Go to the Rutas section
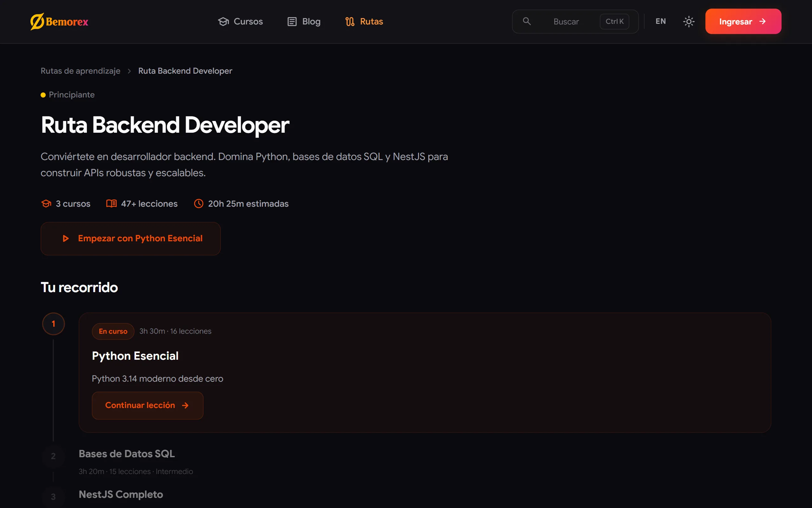 [364, 22]
